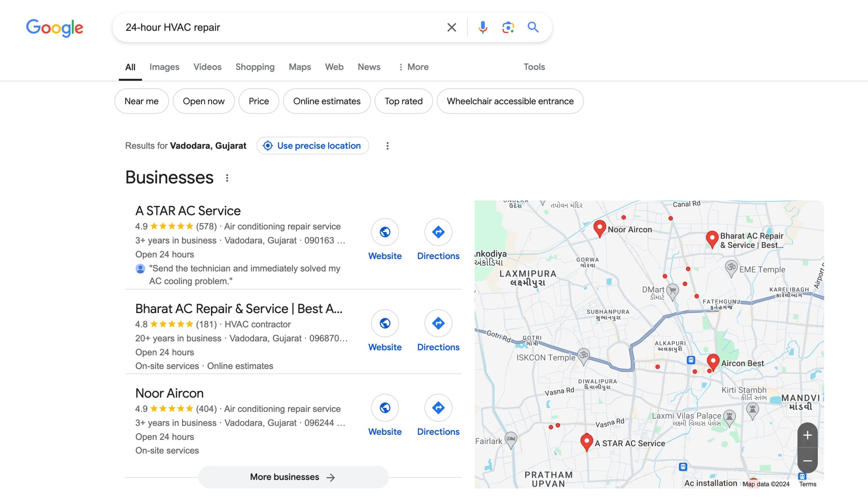Open the Website icon for A STAR AC Service
The height and width of the screenshot is (499, 868).
click(385, 232)
